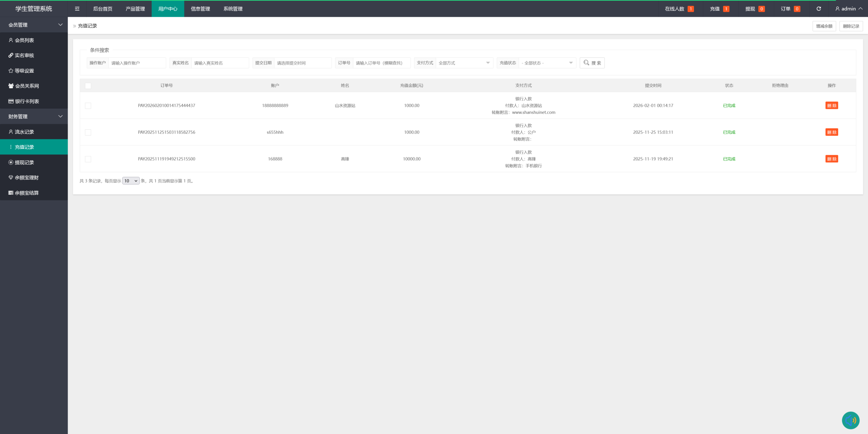Toggle the select-all header checkbox
Viewport: 868px width, 434px height.
pyautogui.click(x=88, y=86)
